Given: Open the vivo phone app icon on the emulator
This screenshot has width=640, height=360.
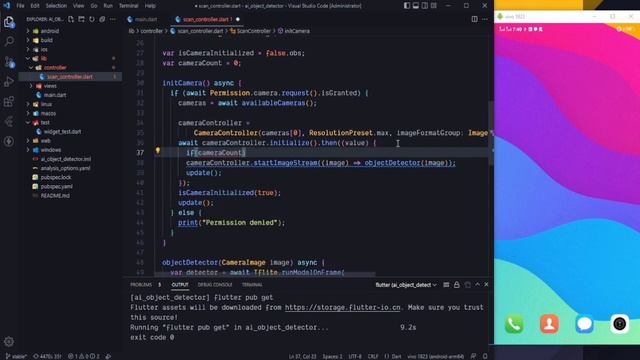Looking at the screenshot, I should click(514, 324).
